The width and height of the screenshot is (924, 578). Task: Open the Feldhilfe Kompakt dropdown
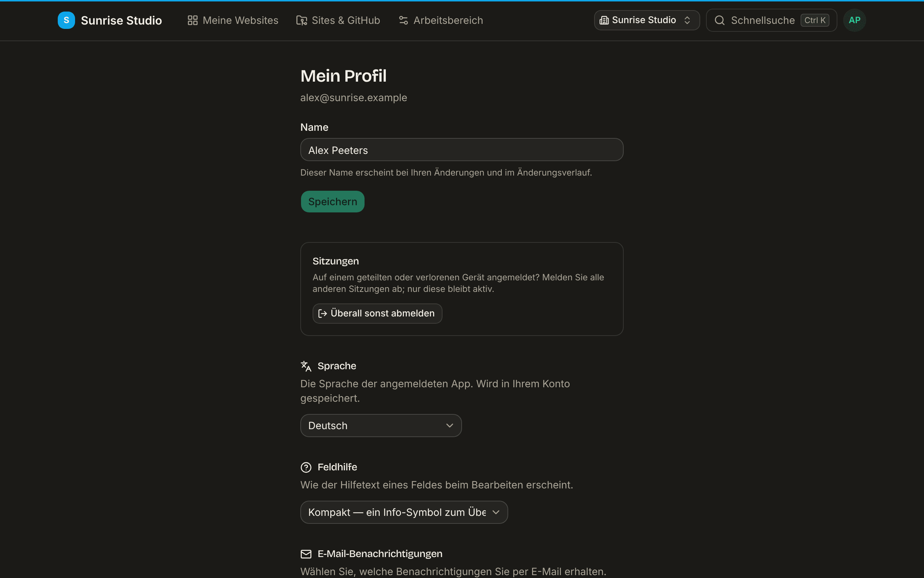[404, 512]
